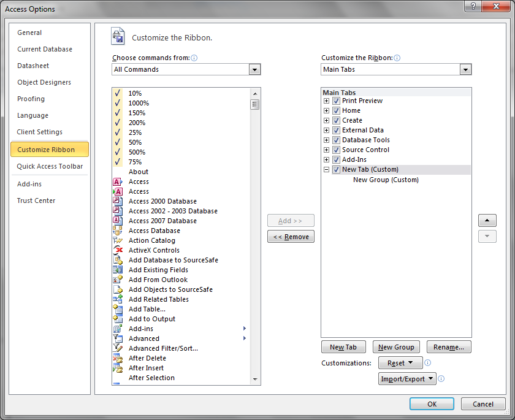Click the Rename... button
The height and width of the screenshot is (420, 515).
(449, 347)
